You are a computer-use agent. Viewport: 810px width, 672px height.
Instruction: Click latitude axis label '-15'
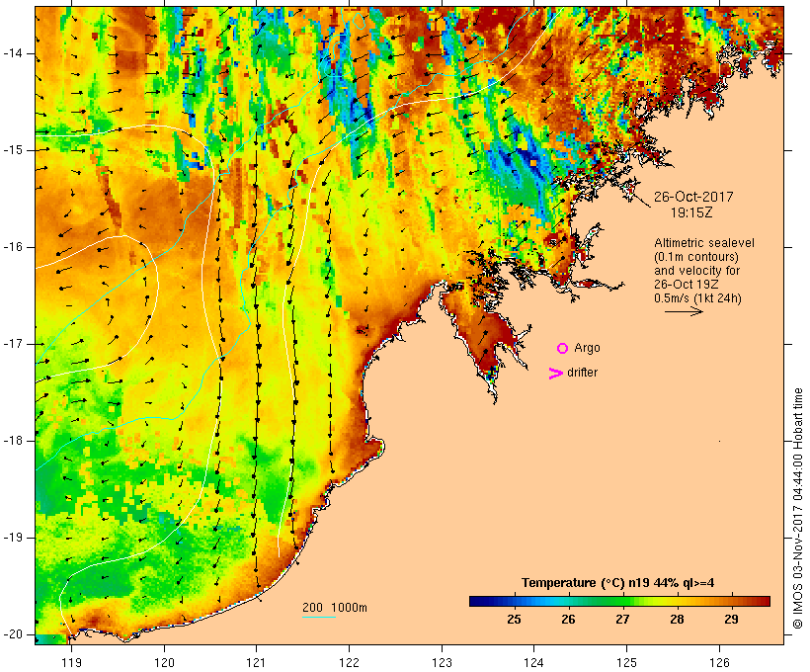click(x=12, y=150)
